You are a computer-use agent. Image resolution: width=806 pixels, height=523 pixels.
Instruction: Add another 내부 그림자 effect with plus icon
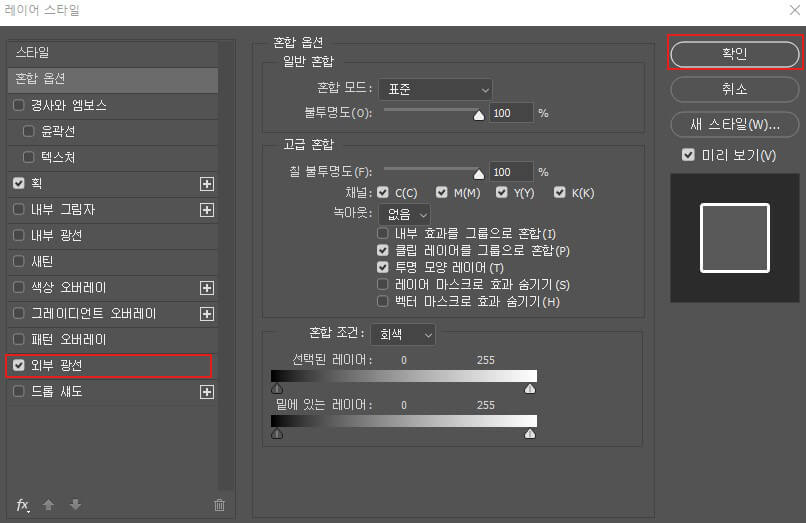(x=207, y=210)
